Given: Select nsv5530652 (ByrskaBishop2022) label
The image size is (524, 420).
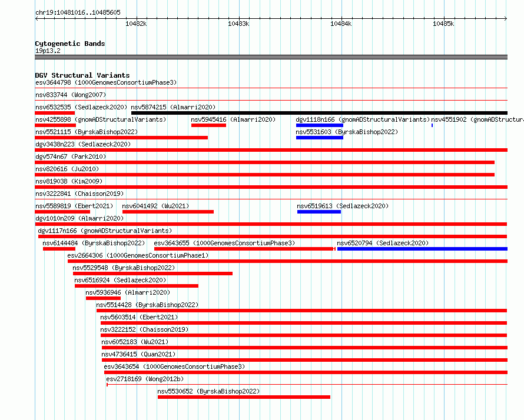Looking at the screenshot, I should pos(208,391).
